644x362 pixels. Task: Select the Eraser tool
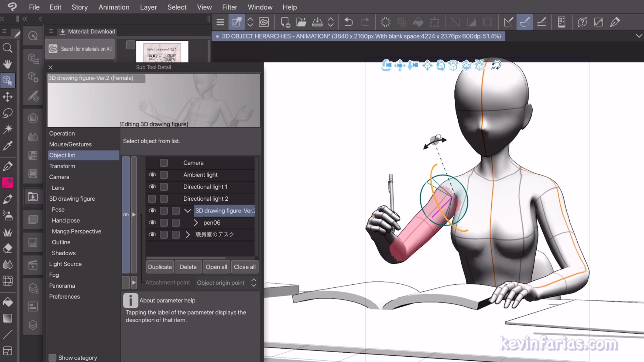8,248
